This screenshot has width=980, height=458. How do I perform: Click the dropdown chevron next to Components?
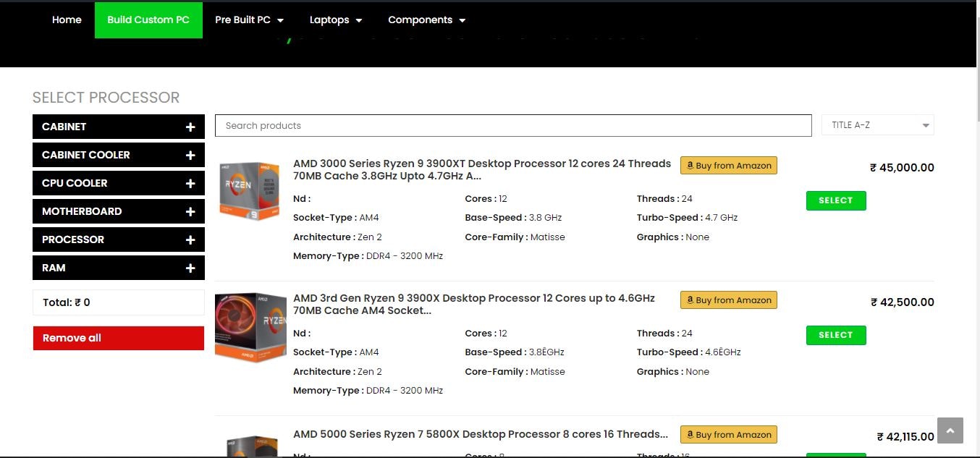tap(462, 20)
